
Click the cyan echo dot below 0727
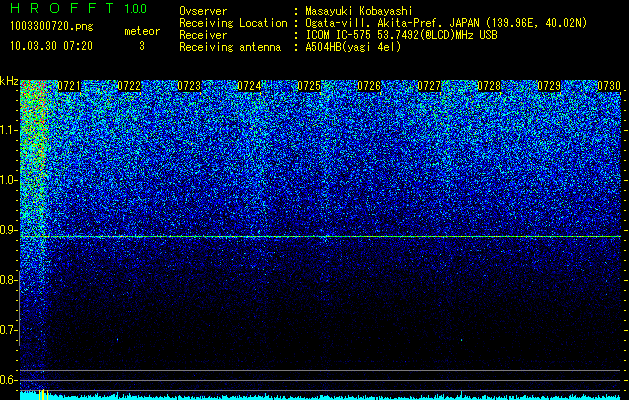(x=461, y=340)
